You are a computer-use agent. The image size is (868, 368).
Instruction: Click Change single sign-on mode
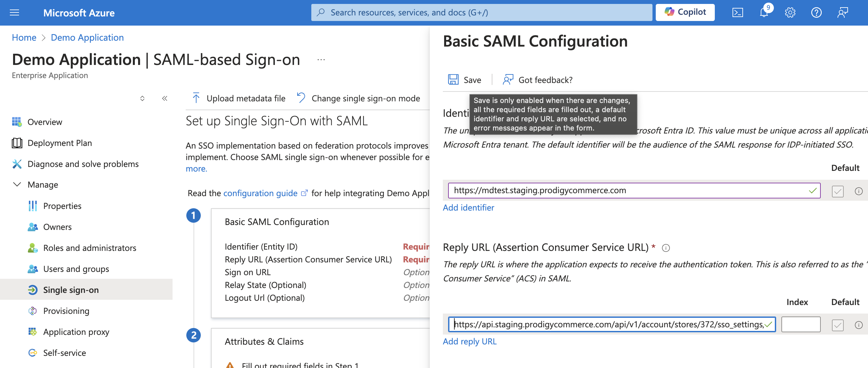tap(358, 98)
